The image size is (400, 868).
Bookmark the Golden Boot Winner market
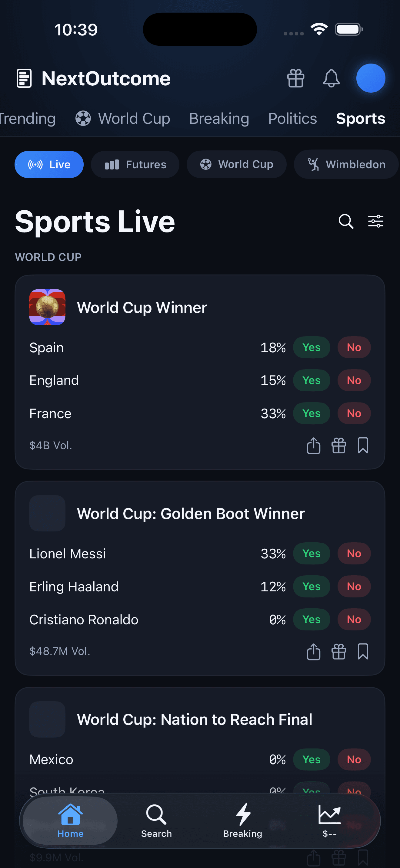tap(363, 651)
